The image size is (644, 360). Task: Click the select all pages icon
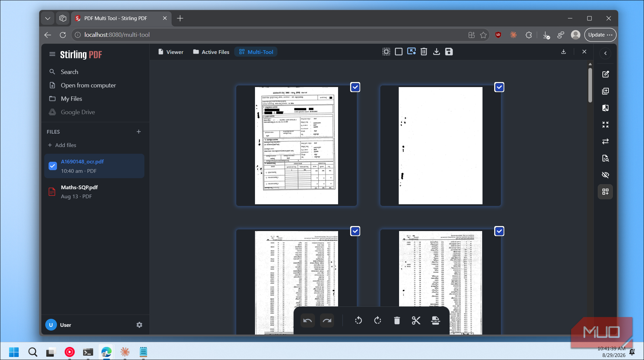[386, 52]
